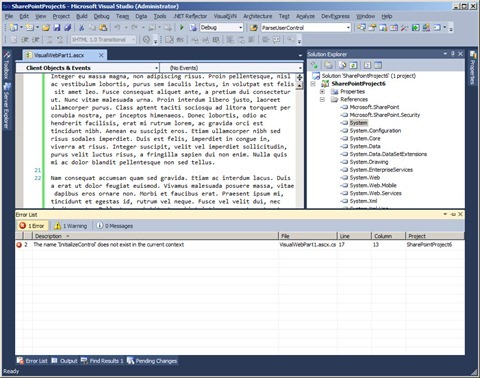Click the New Project toolbar icon
This screenshot has height=378, width=480.
14,28
